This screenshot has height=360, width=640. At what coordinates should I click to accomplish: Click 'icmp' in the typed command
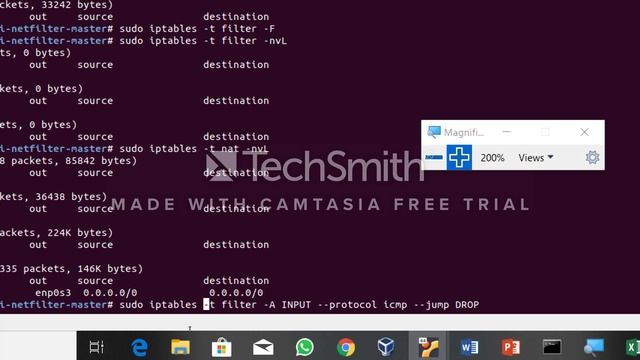[395, 305]
